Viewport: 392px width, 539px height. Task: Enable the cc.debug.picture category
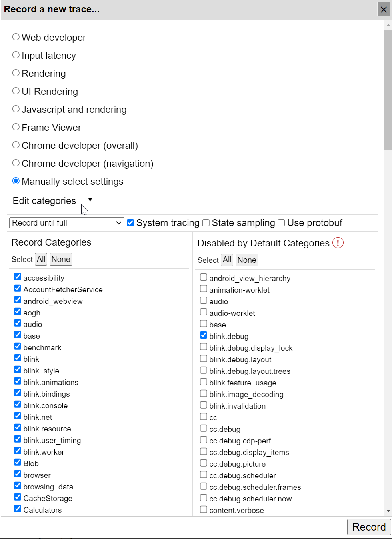tap(204, 463)
